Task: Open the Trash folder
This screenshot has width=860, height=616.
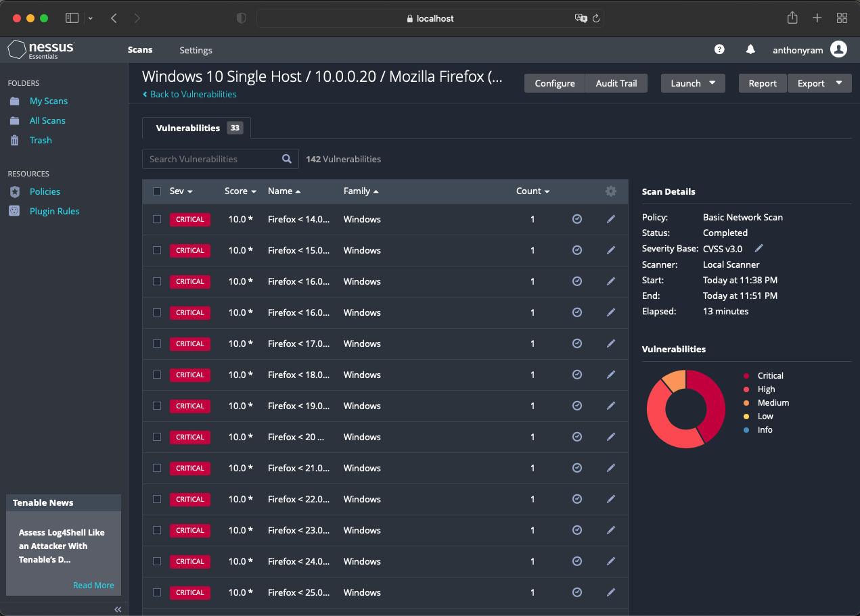Action: 41,140
